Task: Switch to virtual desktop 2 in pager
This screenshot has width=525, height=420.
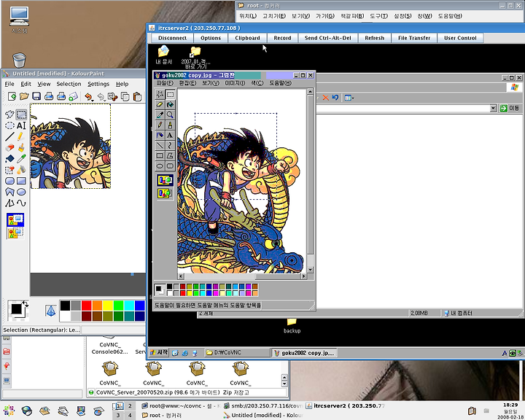Action: point(130,406)
